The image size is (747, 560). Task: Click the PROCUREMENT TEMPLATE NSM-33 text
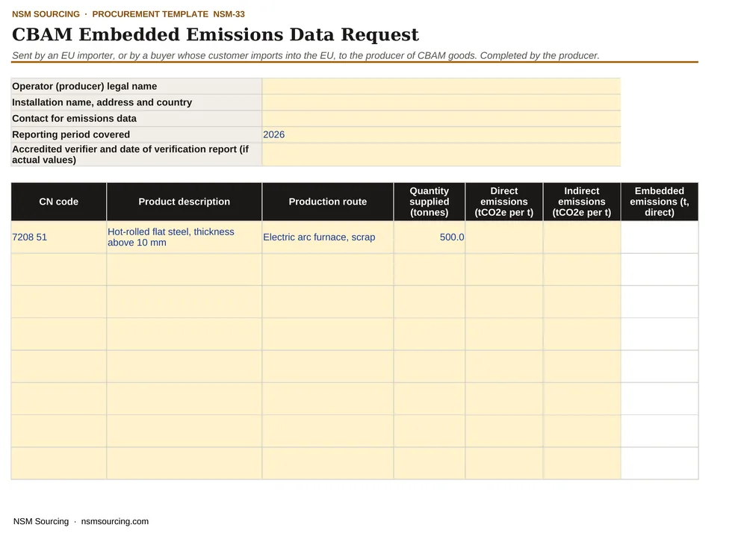169,14
